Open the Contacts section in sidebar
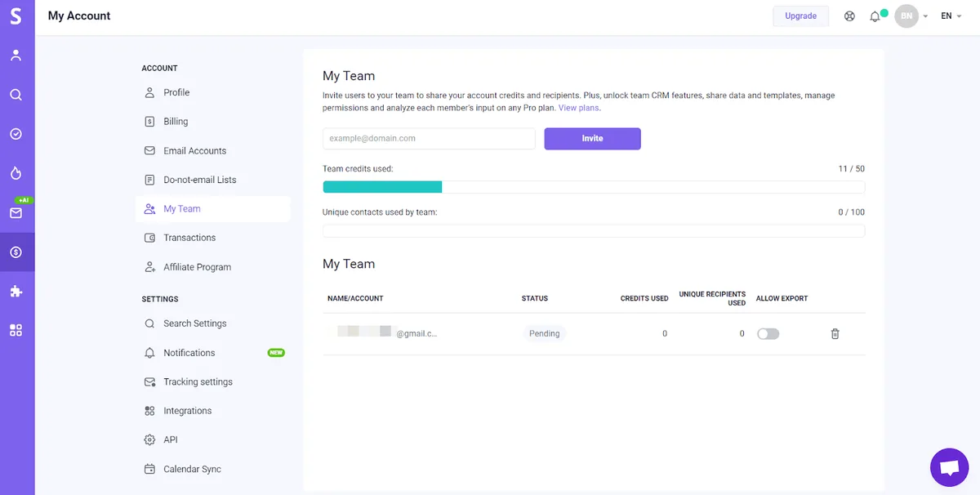This screenshot has width=980, height=495. click(17, 55)
